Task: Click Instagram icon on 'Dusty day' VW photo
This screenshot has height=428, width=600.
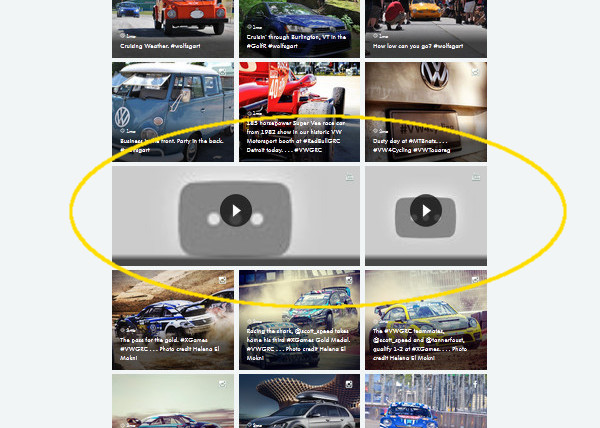Action: tap(477, 72)
